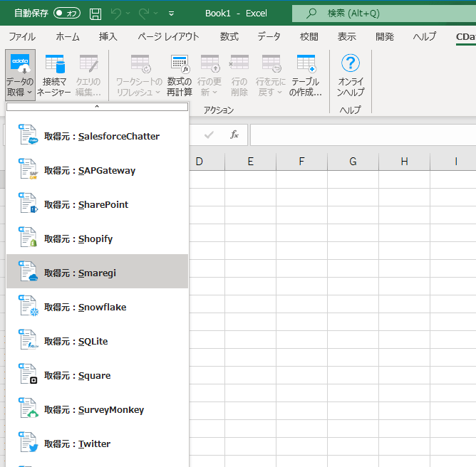Open 接続マネージャー connection manager
The image size is (476, 467).
(54, 75)
